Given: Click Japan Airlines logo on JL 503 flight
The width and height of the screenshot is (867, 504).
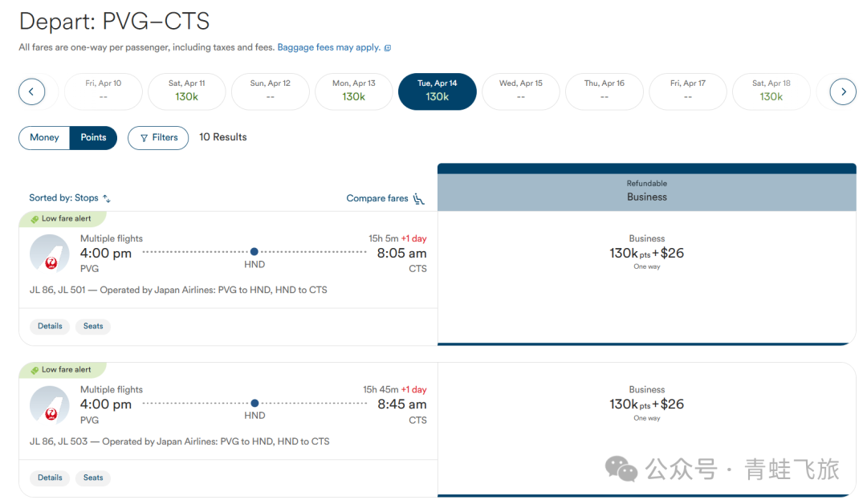Looking at the screenshot, I should pos(50,405).
